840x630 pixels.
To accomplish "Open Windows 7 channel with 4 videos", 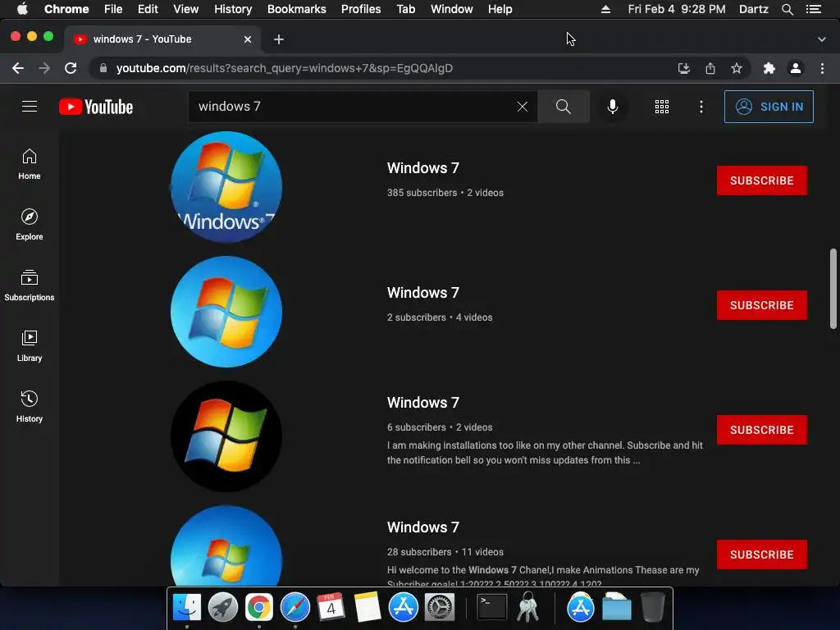I will click(x=423, y=293).
